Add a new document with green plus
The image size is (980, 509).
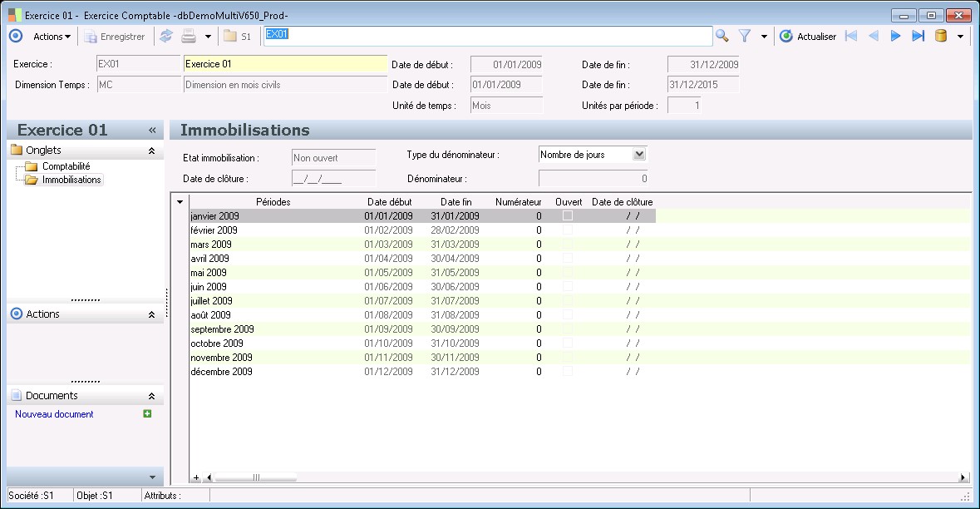147,413
